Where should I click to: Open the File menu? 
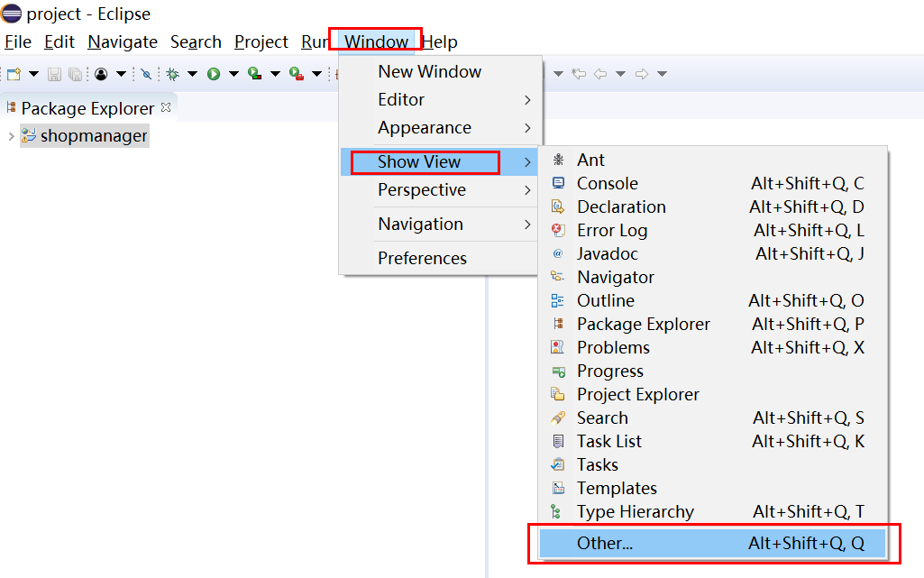tap(18, 41)
